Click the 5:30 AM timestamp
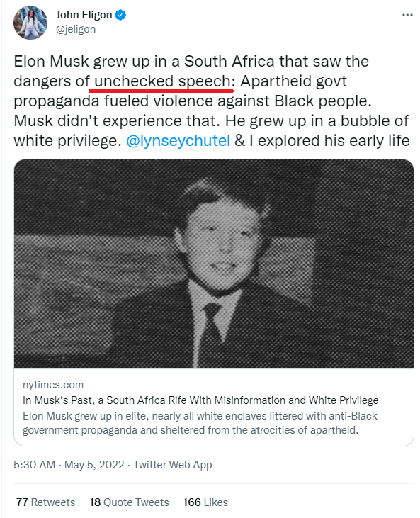Viewport: 420px width, 518px height. 34,465
